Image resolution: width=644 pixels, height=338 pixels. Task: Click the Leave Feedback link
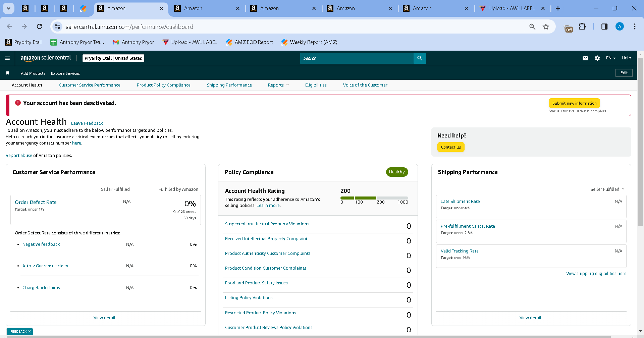click(87, 123)
